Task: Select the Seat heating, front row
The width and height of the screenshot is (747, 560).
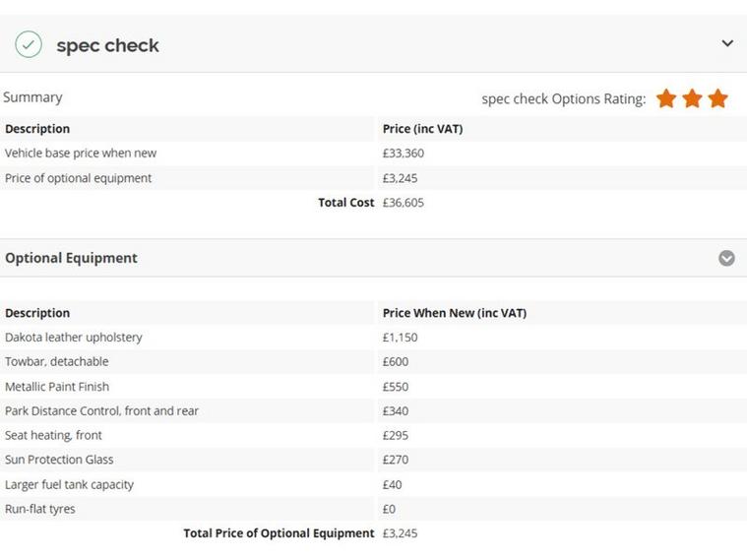Action: tap(53, 435)
